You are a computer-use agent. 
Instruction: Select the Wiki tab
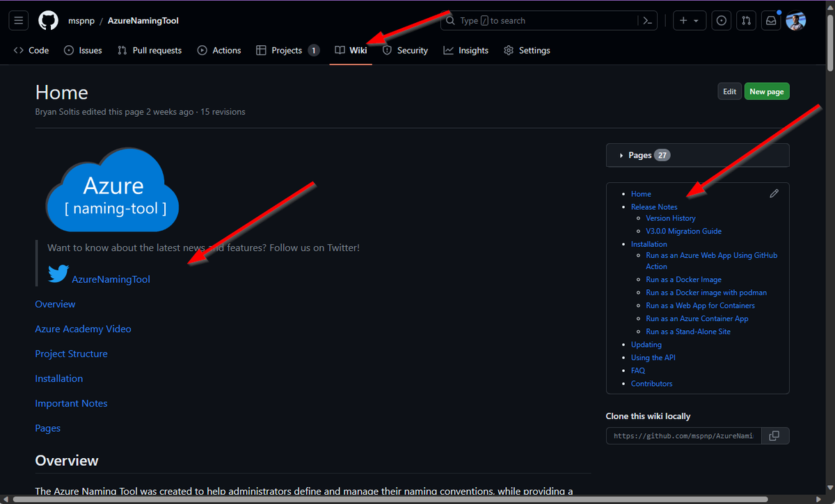pyautogui.click(x=351, y=51)
